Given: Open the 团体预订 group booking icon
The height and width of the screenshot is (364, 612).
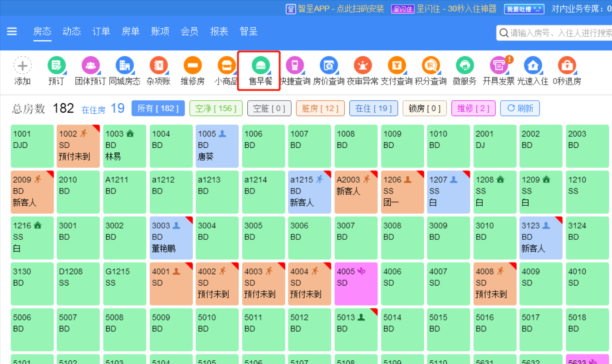Looking at the screenshot, I should pyautogui.click(x=90, y=66).
